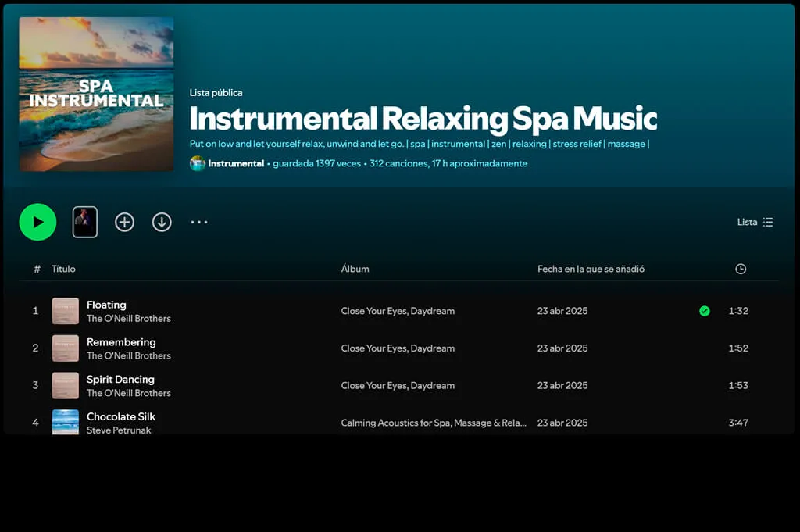Screen dimensions: 800x532
Task: Click the Remembering album art thumbnail
Action: tap(66, 348)
